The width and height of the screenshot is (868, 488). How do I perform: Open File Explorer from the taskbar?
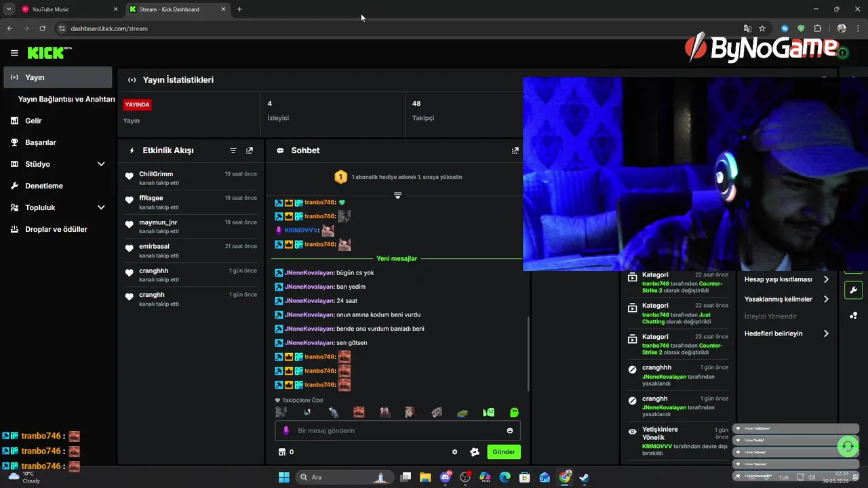(x=426, y=477)
